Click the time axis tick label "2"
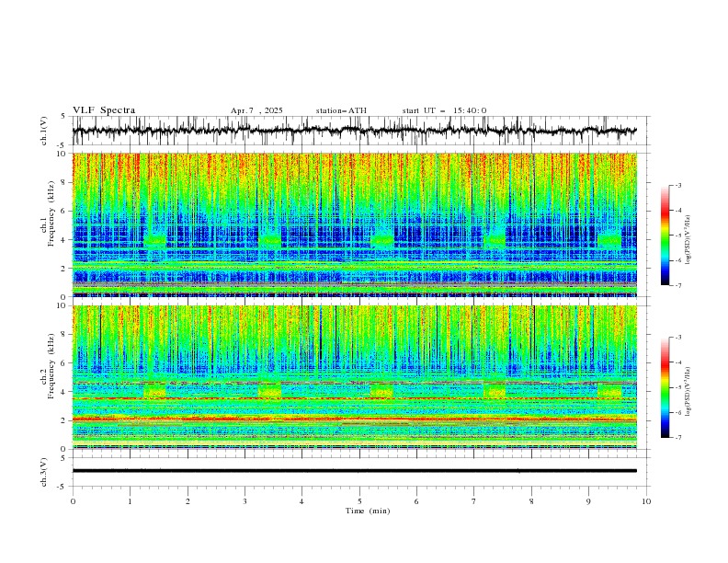The width and height of the screenshot is (728, 563). pyautogui.click(x=188, y=501)
